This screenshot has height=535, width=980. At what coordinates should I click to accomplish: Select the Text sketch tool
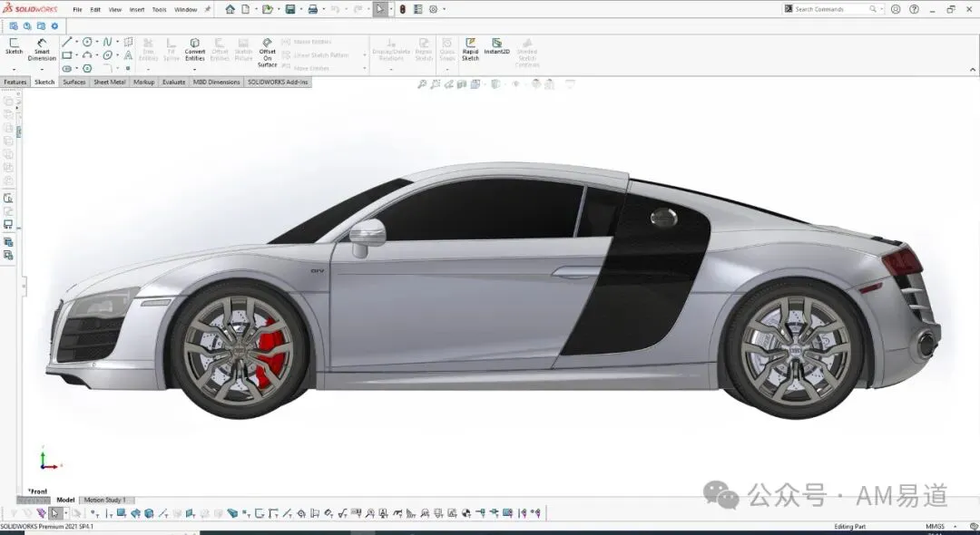[128, 55]
